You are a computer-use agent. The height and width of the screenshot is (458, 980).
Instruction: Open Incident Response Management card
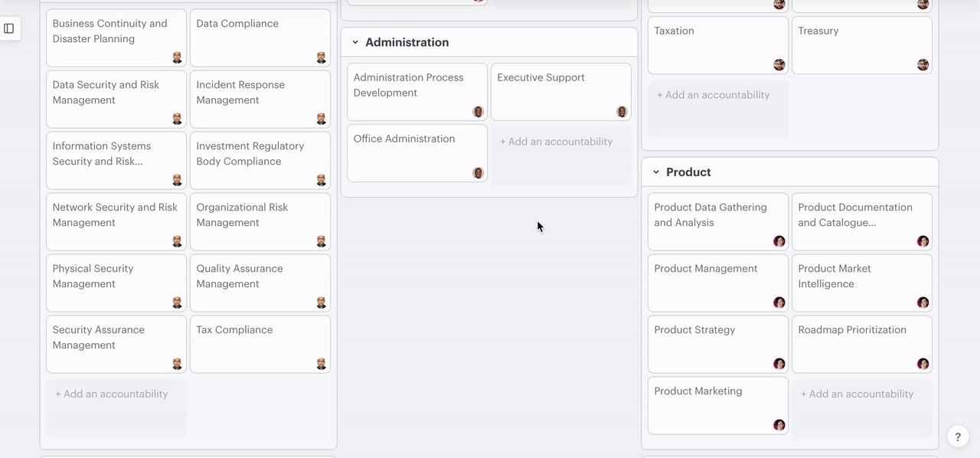(260, 99)
